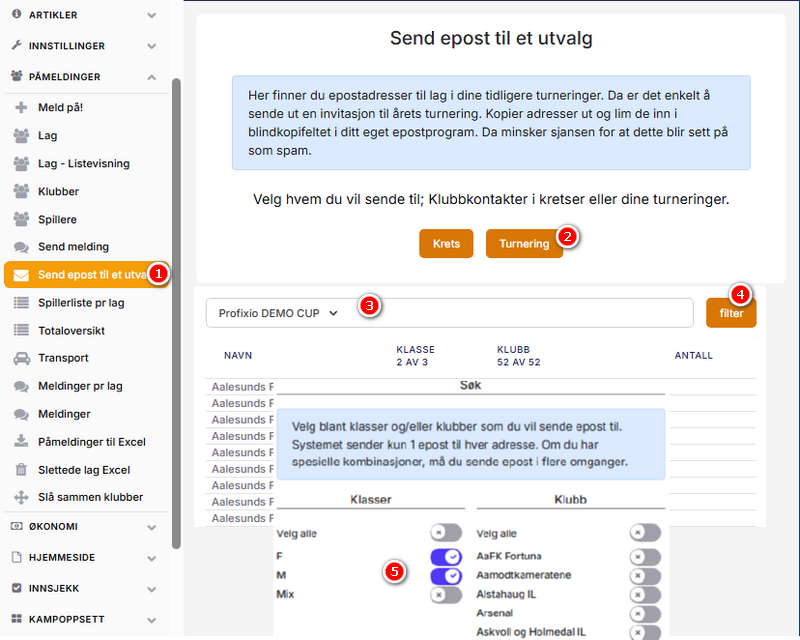Disable the M class toggle

coord(446,576)
